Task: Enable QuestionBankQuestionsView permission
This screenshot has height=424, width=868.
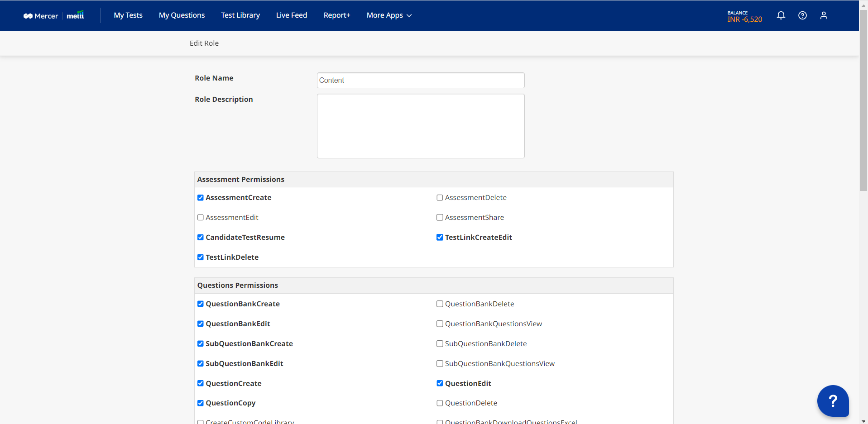Action: (x=440, y=324)
